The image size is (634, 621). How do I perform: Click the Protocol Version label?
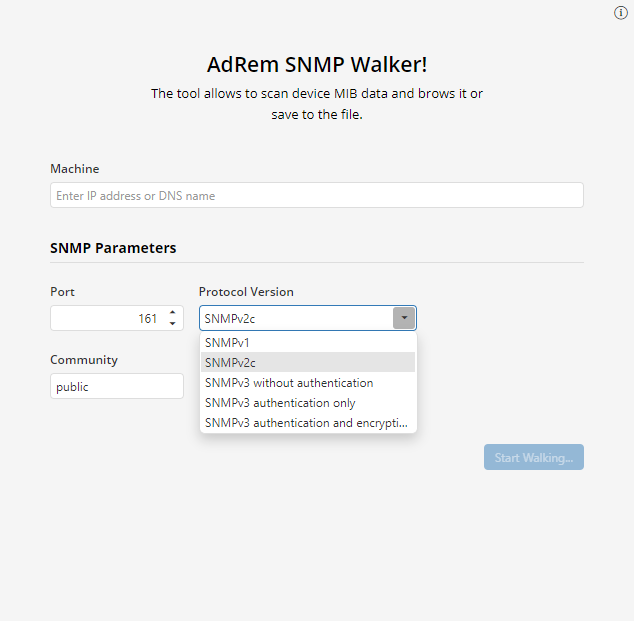(246, 292)
